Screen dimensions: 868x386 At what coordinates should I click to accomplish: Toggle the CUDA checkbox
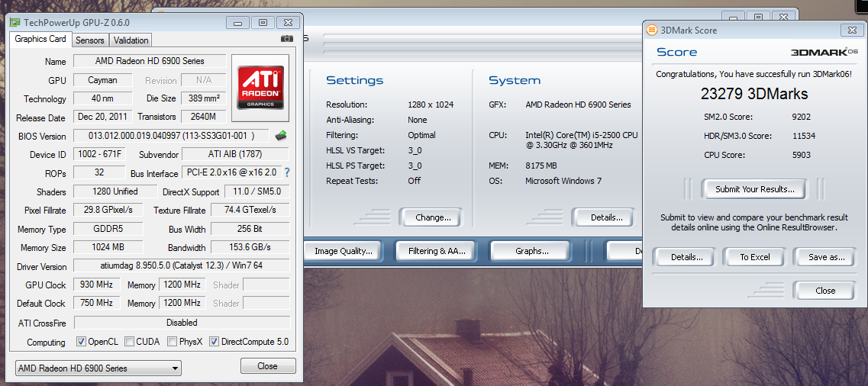(x=129, y=342)
